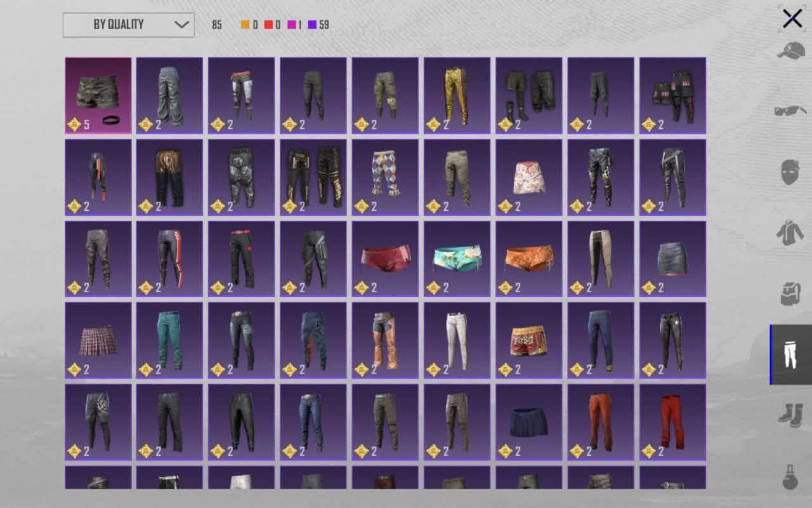
Task: Click the red quality counter swatch
Action: [268, 25]
